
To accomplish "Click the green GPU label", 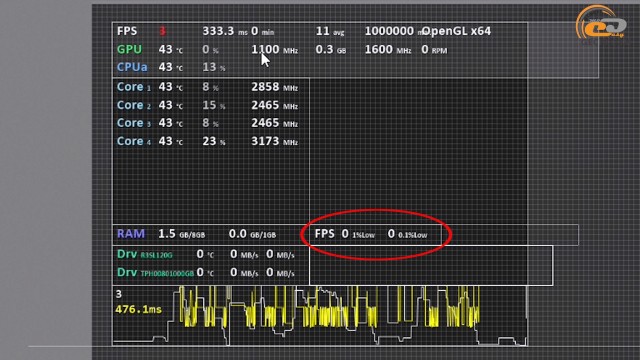I will tap(129, 49).
